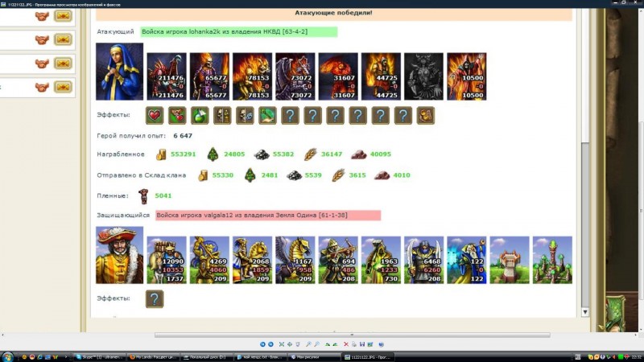The width and height of the screenshot is (644, 362).
Task: Select the attacker unit showing 211476
Action: [167, 76]
